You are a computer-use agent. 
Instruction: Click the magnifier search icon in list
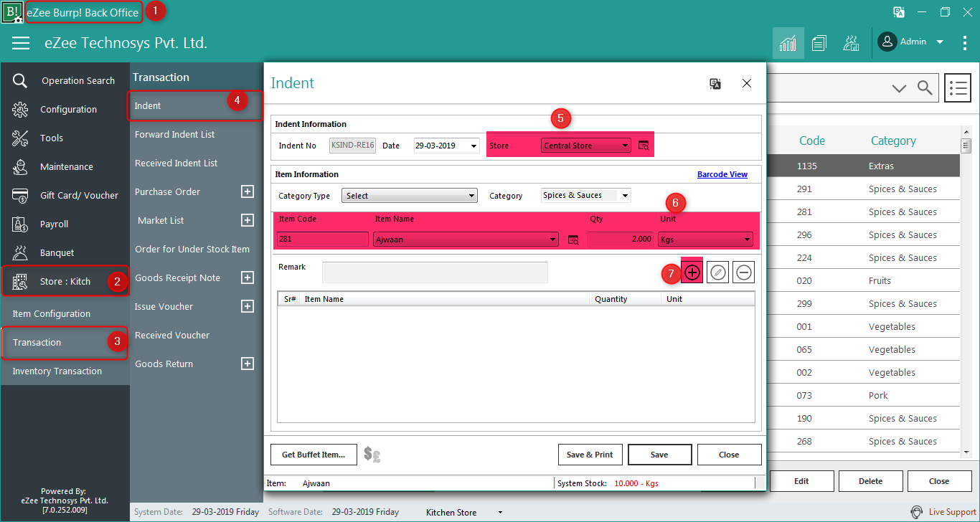click(925, 87)
